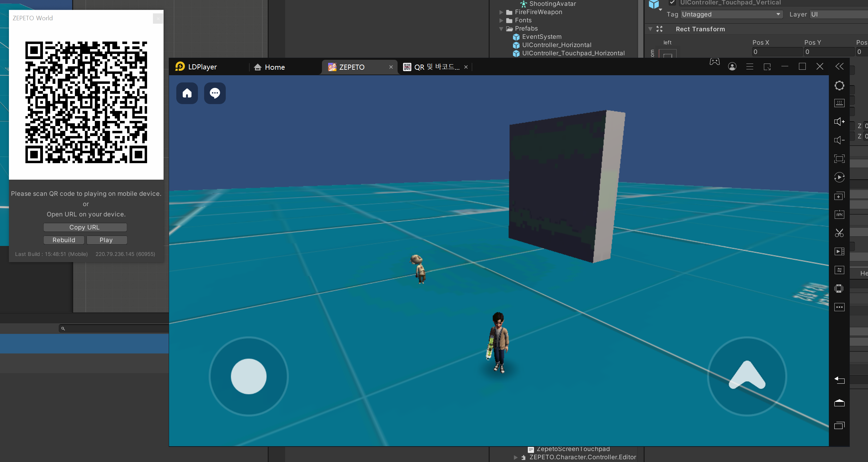Image resolution: width=868 pixels, height=462 pixels.
Task: Open the APK install tool
Action: (839, 214)
